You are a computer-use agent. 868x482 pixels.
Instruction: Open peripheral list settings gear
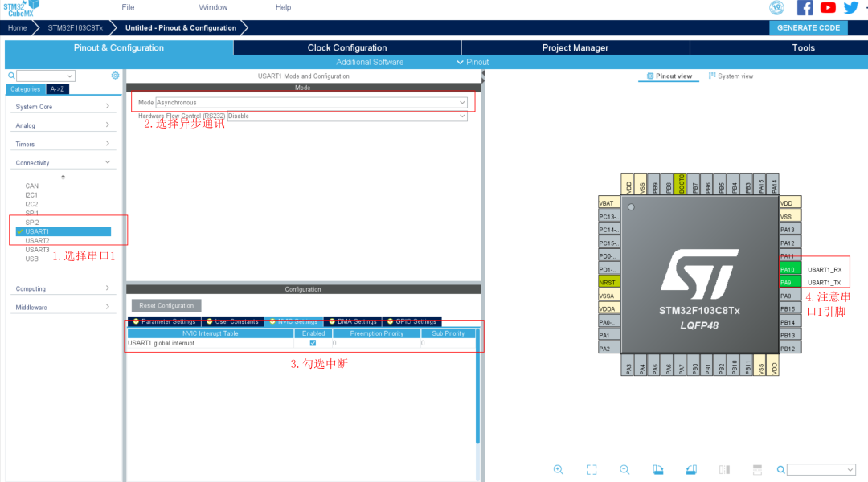pos(115,76)
